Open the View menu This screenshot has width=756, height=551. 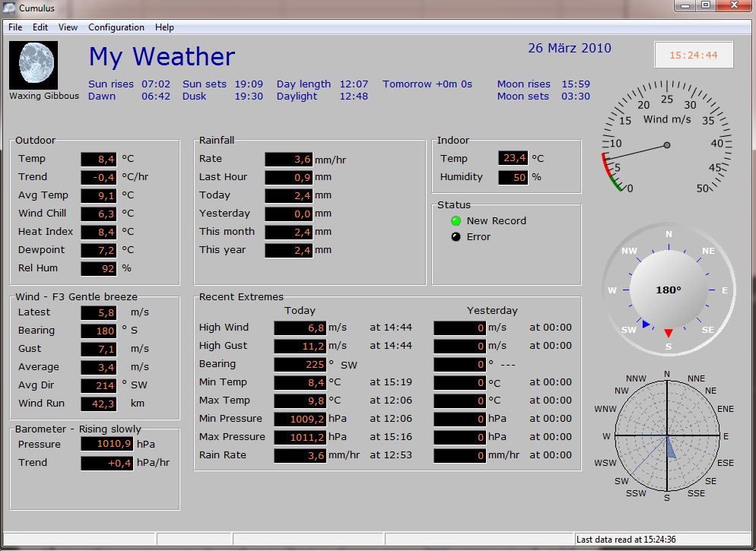tap(68, 27)
